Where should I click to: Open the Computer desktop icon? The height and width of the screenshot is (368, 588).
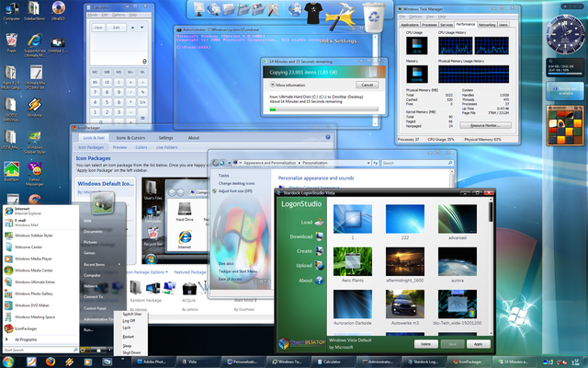tap(12, 11)
